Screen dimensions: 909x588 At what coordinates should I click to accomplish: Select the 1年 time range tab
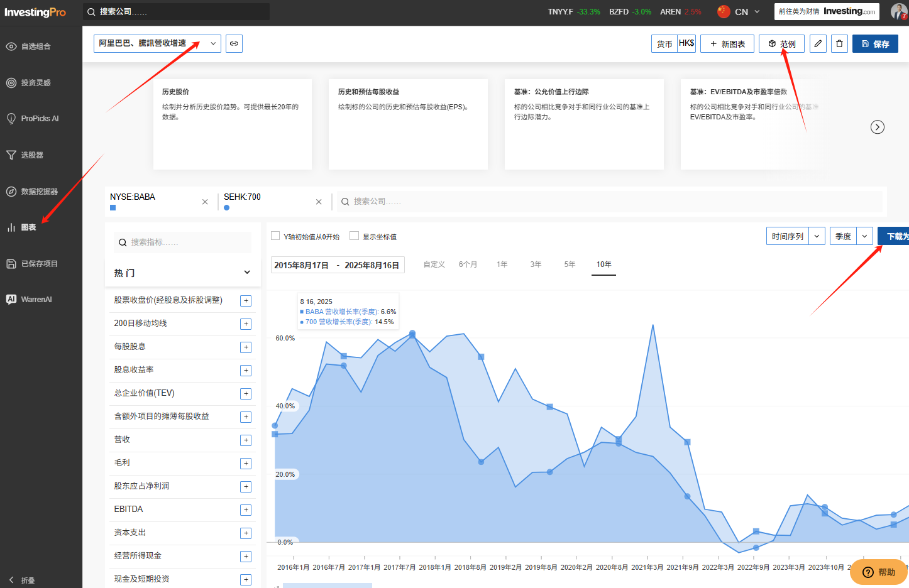(502, 264)
